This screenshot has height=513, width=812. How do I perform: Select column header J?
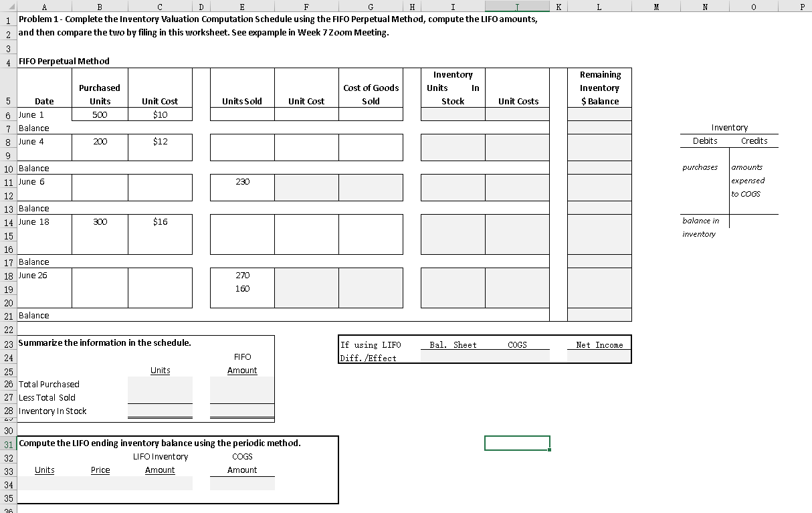click(x=517, y=6)
